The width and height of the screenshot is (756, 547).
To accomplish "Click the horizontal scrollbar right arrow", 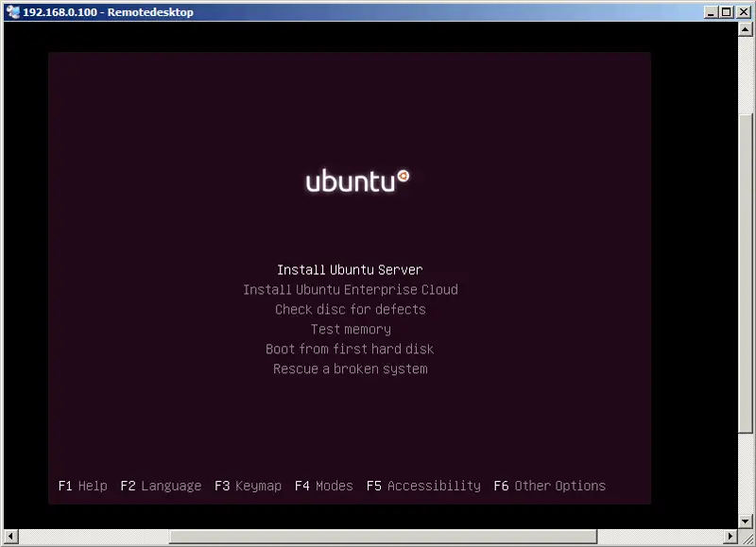I will point(730,536).
